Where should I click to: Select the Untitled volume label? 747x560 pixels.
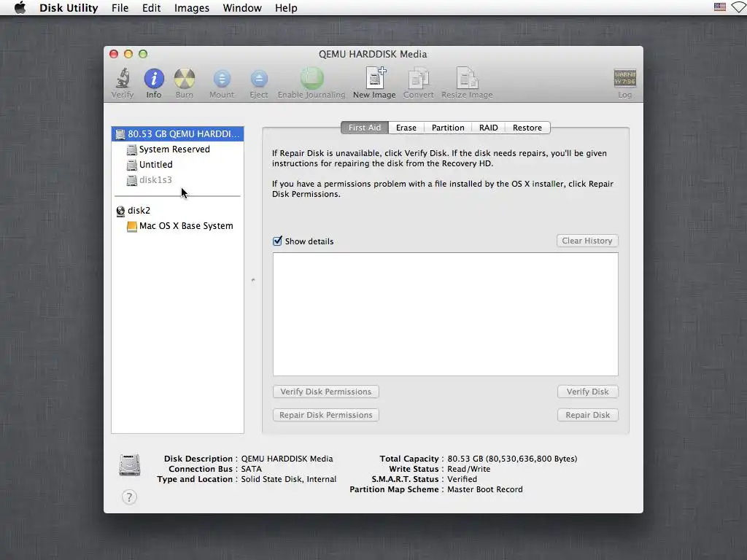[156, 165]
